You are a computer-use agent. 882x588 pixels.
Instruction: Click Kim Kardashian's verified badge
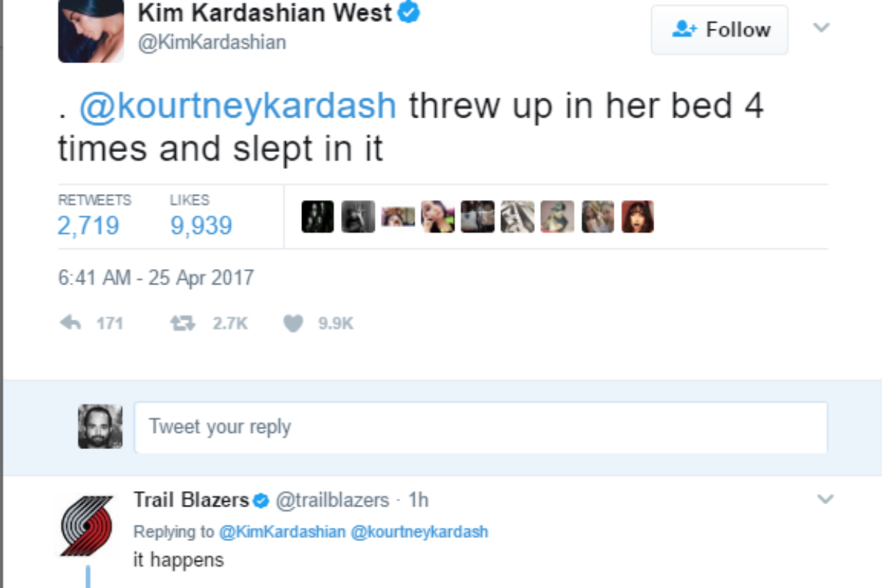pos(409,12)
